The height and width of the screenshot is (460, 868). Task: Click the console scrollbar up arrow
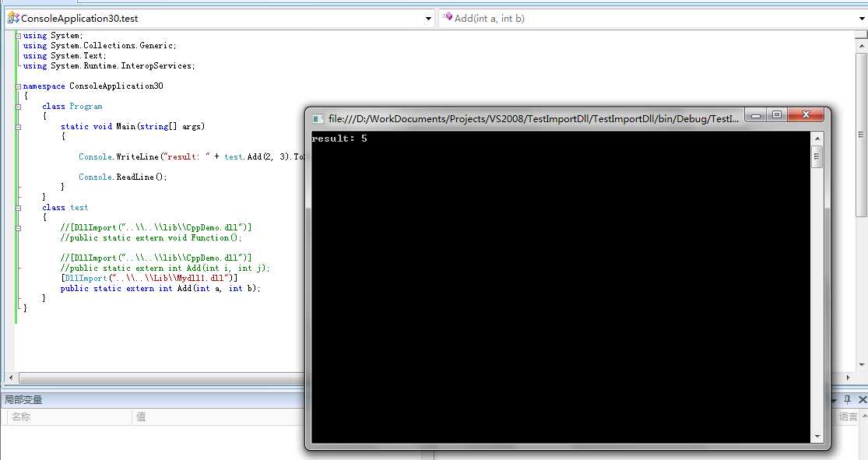tap(817, 138)
